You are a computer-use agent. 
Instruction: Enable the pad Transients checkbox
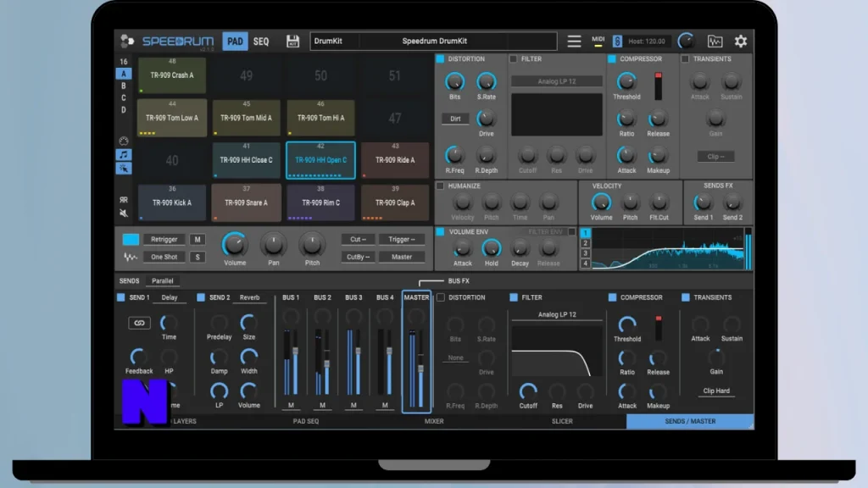point(685,58)
